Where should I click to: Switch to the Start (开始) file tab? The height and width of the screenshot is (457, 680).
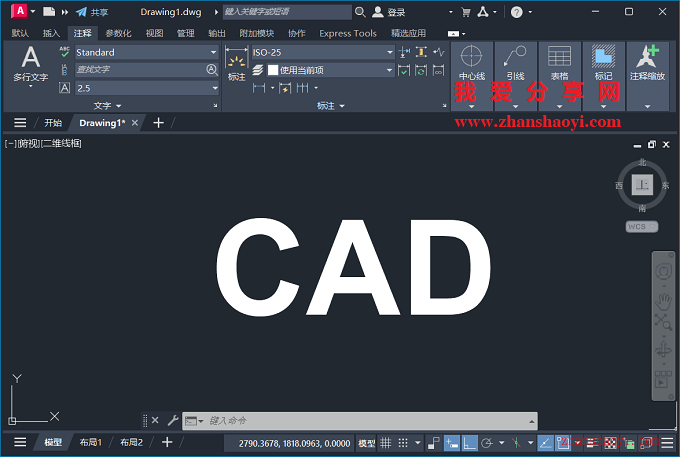[53, 123]
